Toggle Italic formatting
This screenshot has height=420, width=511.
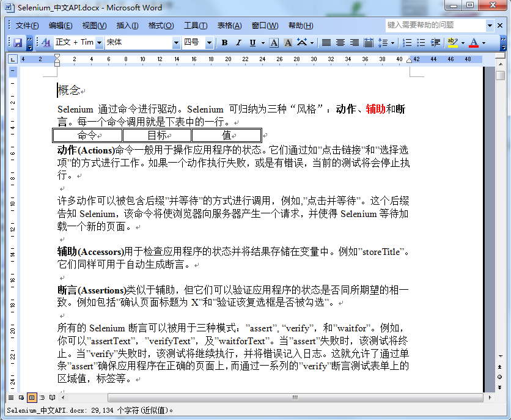pyautogui.click(x=238, y=43)
